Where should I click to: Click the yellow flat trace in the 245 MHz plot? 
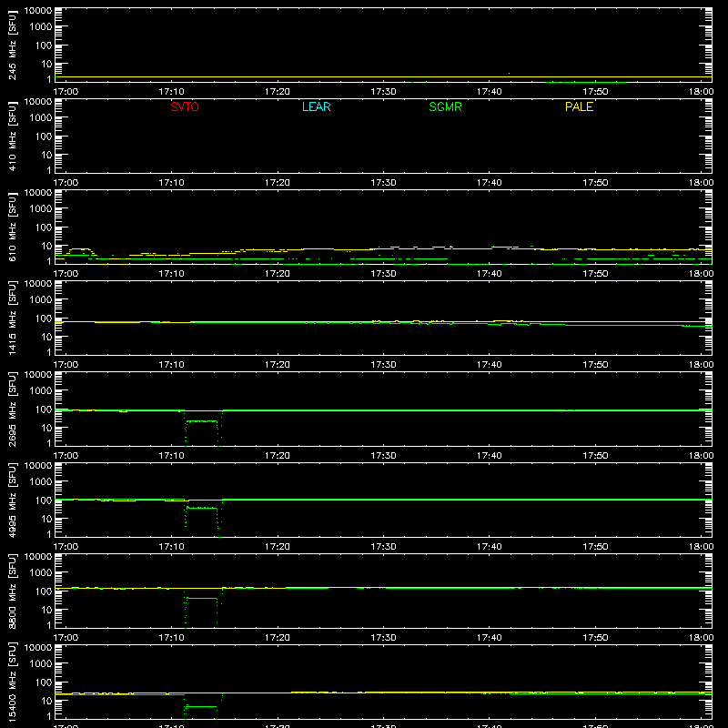[383, 77]
